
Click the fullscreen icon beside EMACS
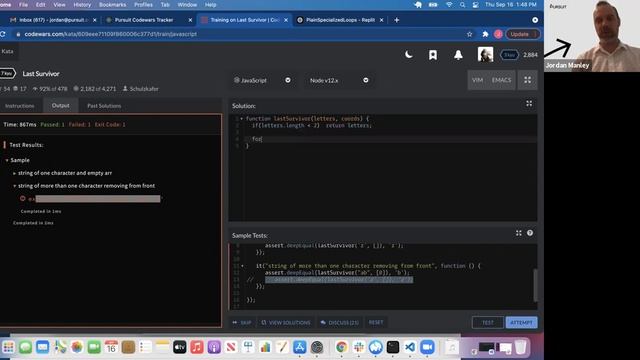[x=527, y=80]
